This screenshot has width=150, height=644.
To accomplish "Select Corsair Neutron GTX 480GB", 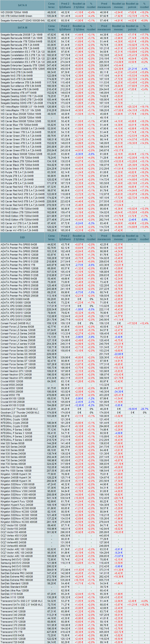I will [x=16, y=378].
